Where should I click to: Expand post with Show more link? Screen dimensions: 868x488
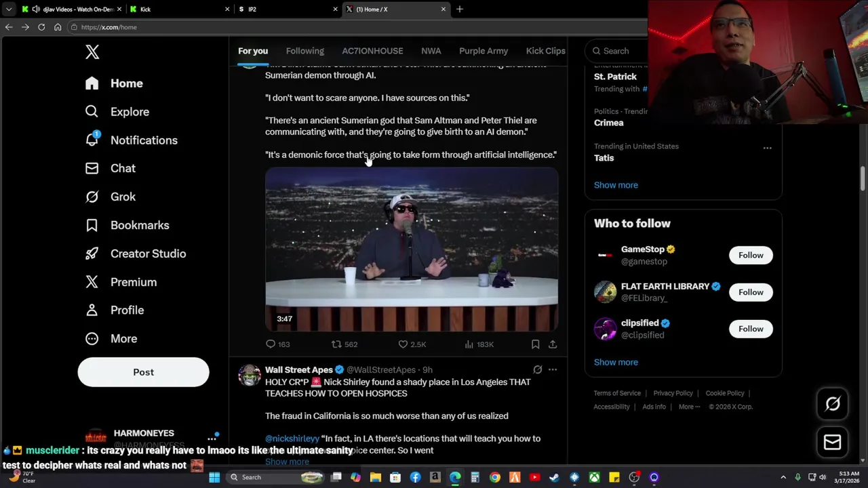[x=287, y=462]
